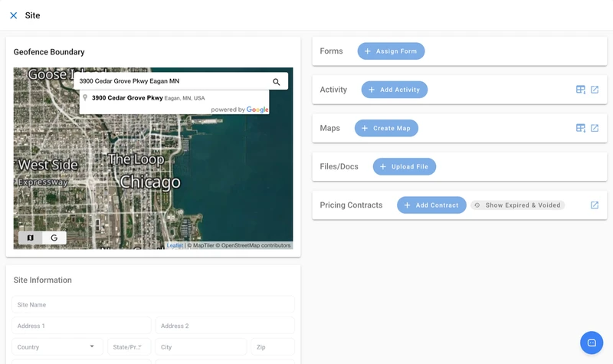Open Maps in a new window
The width and height of the screenshot is (613, 364).
[x=595, y=128]
